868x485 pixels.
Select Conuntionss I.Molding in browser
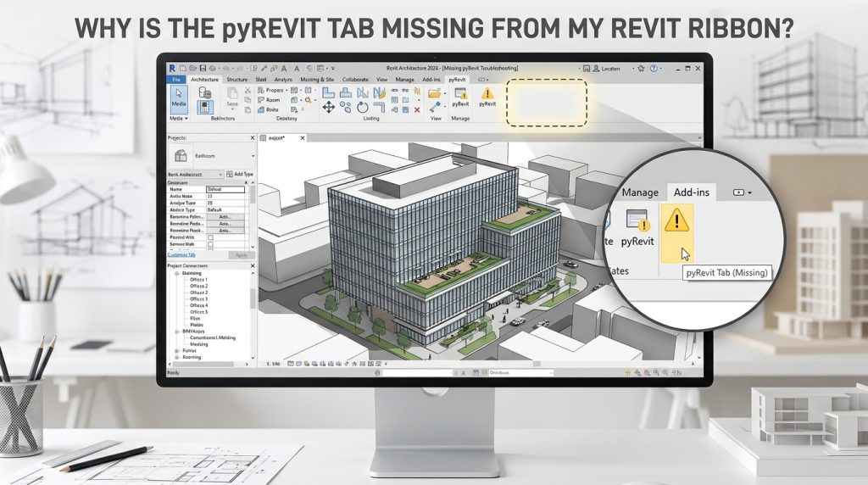coord(213,337)
